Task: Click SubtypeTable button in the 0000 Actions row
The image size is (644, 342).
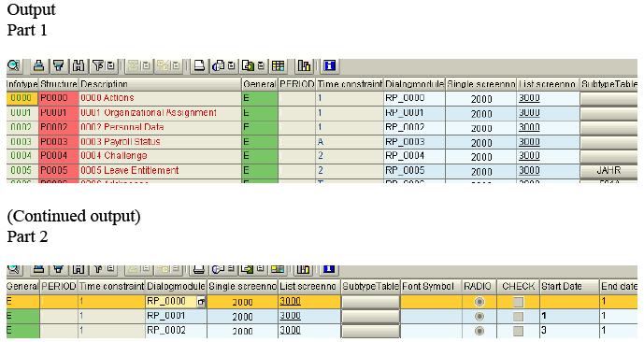Action: click(608, 98)
